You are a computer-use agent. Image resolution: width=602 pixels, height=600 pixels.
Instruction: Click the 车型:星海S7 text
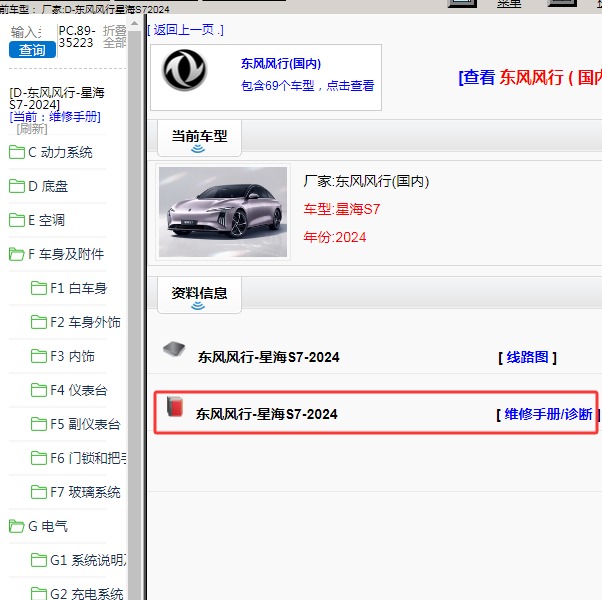[342, 209]
